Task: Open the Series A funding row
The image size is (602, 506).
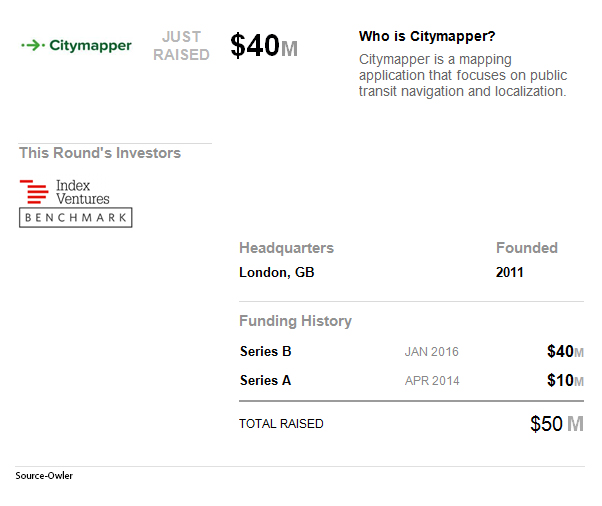Action: [x=412, y=380]
